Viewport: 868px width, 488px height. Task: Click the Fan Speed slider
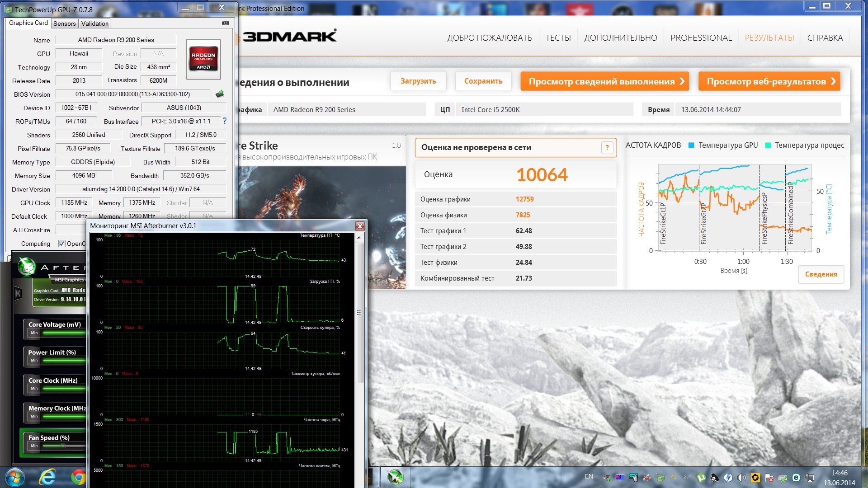[63, 446]
